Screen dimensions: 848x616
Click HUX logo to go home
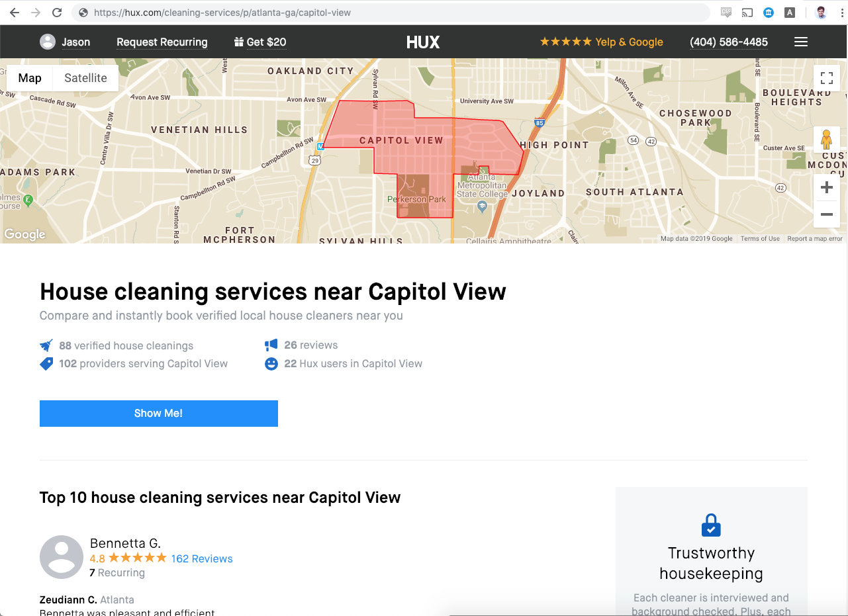(x=423, y=42)
